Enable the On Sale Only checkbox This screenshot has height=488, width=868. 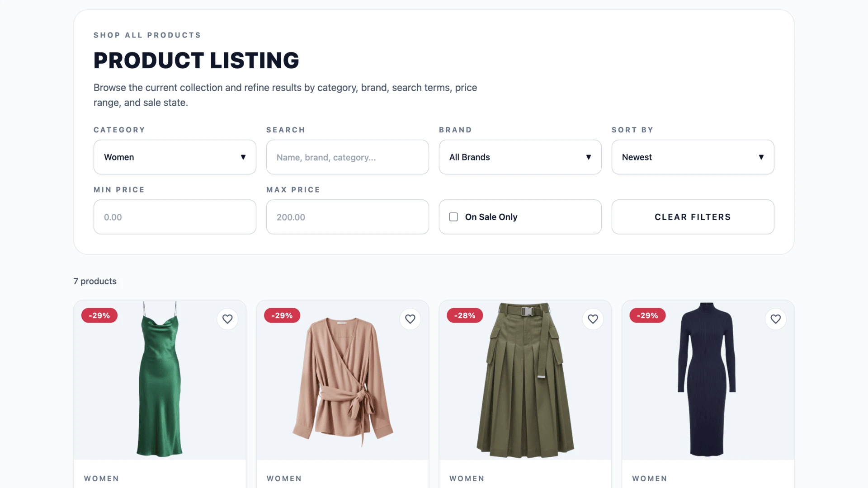pos(453,217)
